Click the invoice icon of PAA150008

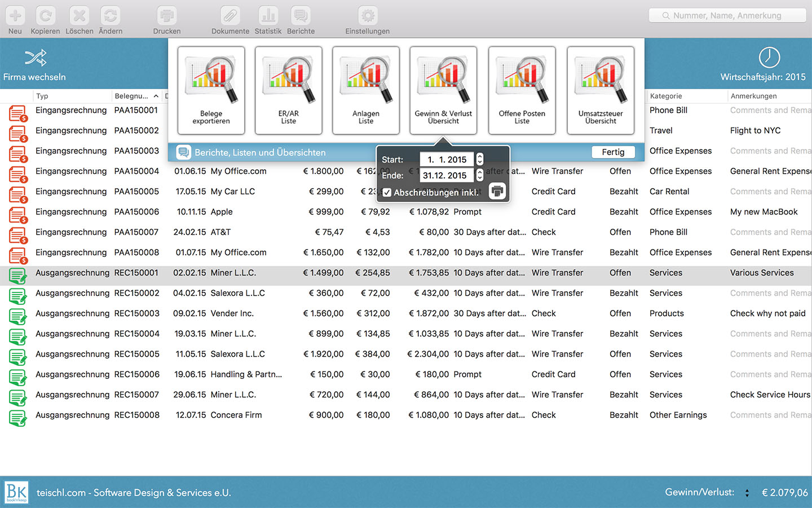[18, 256]
